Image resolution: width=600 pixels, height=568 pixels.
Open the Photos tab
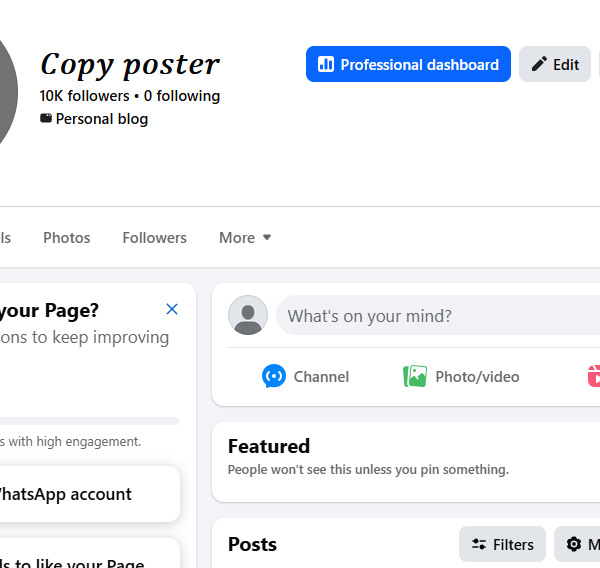[67, 238]
